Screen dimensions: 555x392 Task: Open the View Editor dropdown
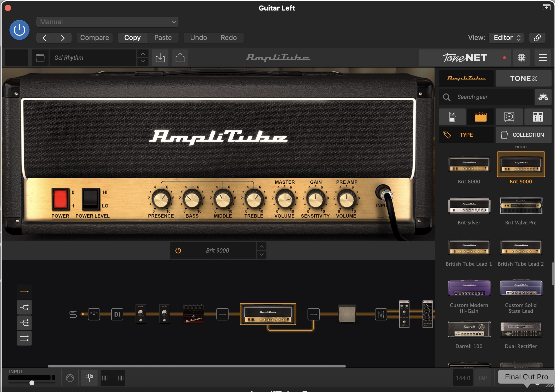pos(506,38)
